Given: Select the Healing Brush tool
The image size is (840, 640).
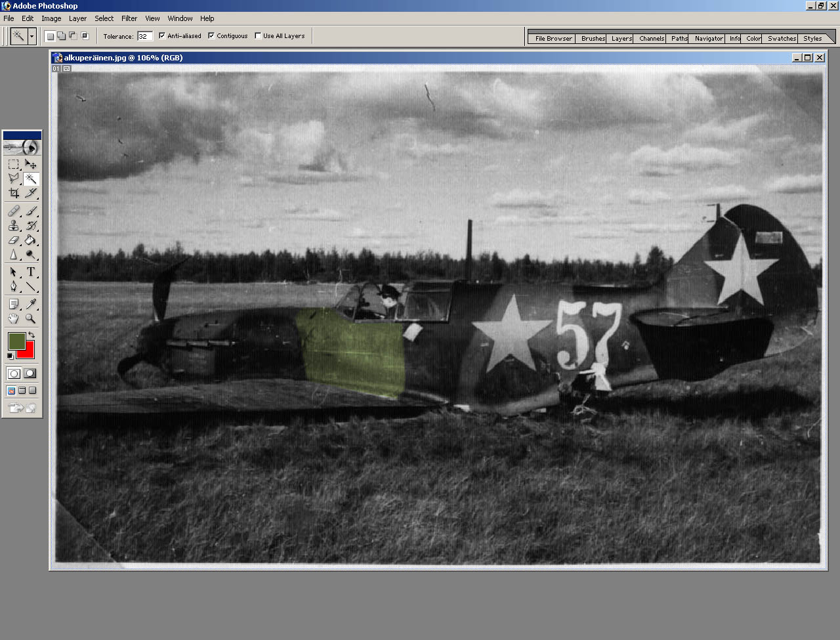Looking at the screenshot, I should (14, 211).
